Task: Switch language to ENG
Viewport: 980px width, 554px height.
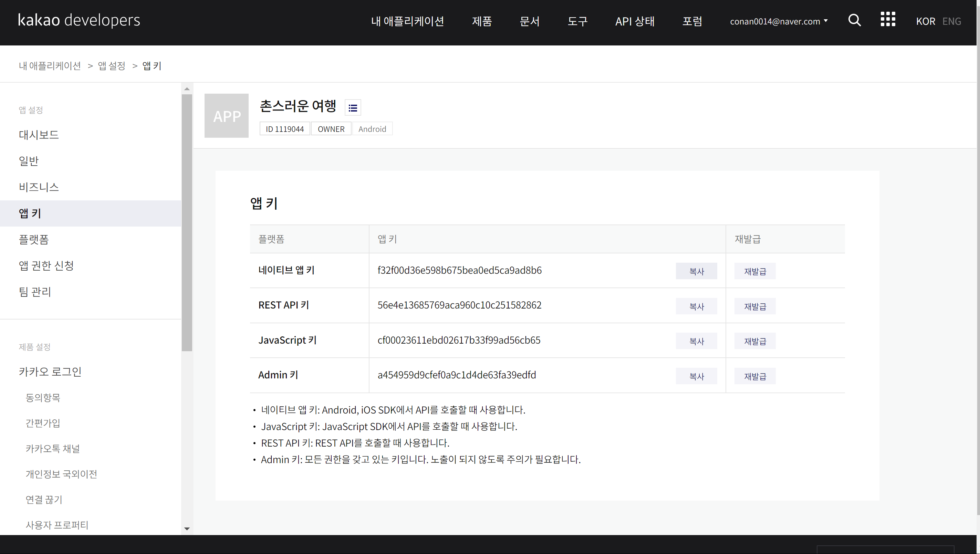Action: pos(951,21)
